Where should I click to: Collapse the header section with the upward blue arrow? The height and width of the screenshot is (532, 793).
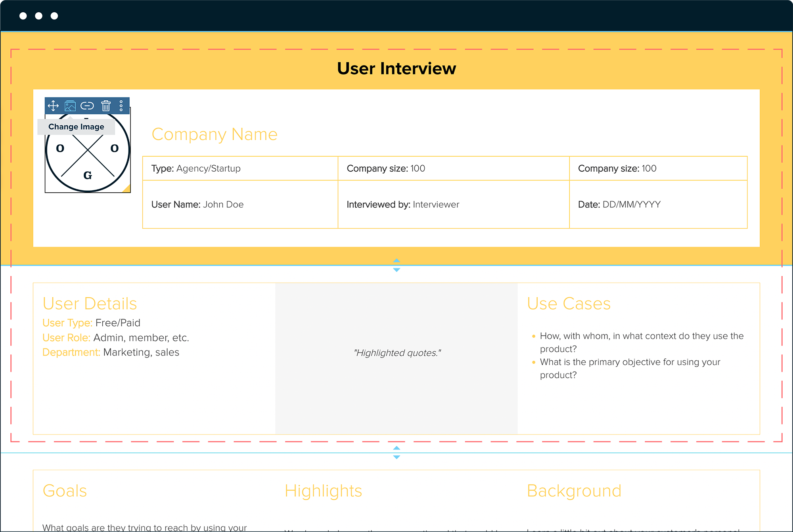(396, 261)
